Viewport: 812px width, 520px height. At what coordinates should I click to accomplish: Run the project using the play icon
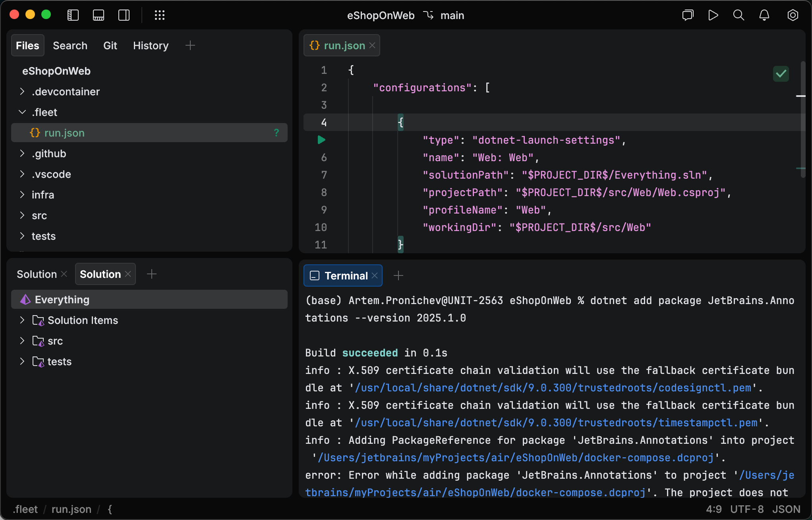[x=713, y=15]
